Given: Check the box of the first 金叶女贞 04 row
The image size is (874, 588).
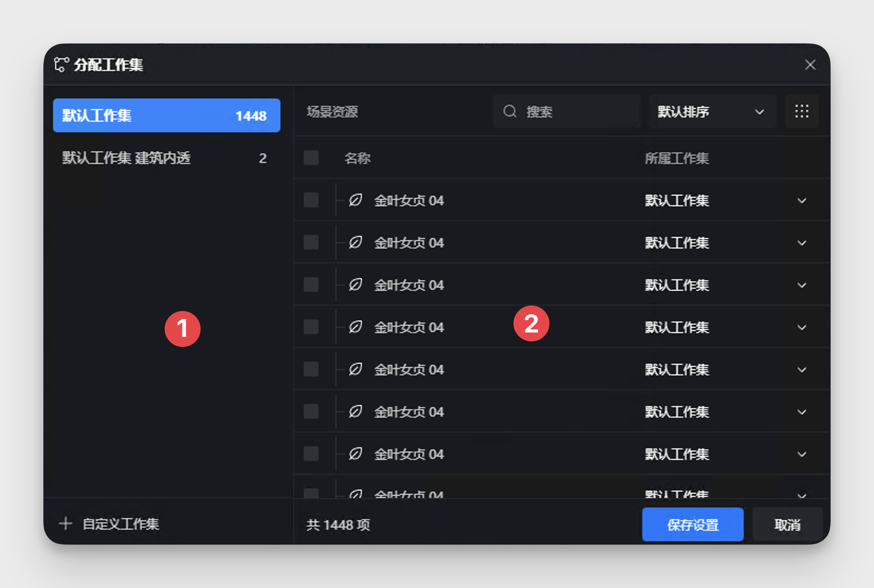Looking at the screenshot, I should point(311,200).
